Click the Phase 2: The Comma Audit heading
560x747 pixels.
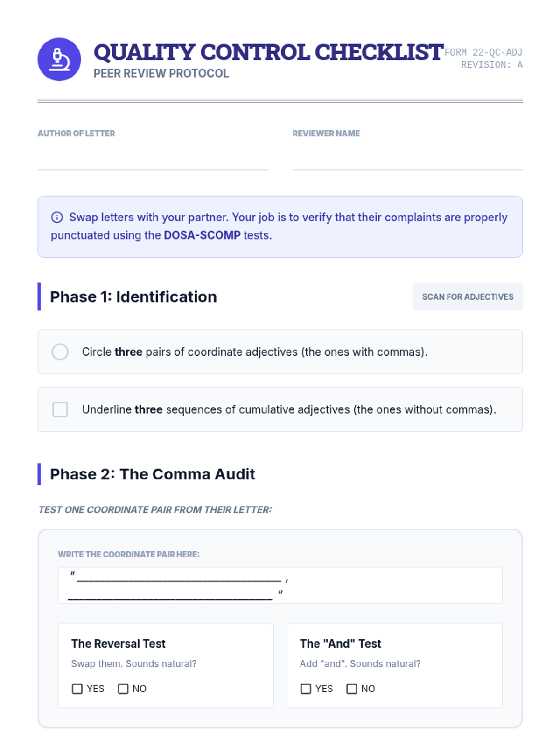click(153, 474)
